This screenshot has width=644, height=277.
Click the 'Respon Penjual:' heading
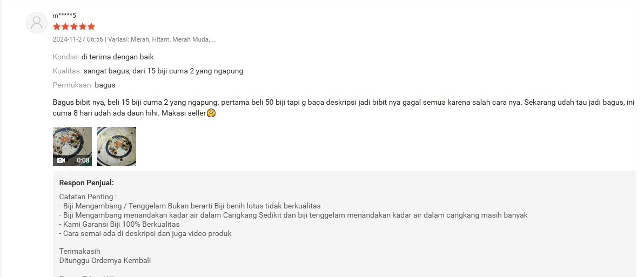tap(86, 183)
